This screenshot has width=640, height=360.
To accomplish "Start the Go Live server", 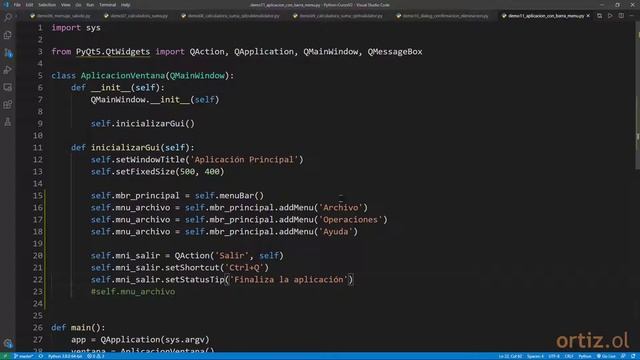I will click(606, 356).
